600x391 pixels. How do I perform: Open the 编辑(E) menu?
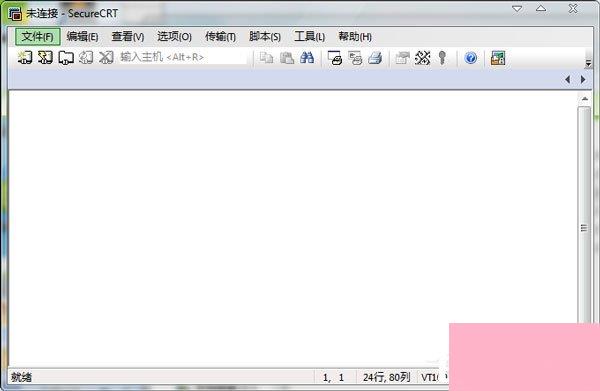(x=82, y=37)
